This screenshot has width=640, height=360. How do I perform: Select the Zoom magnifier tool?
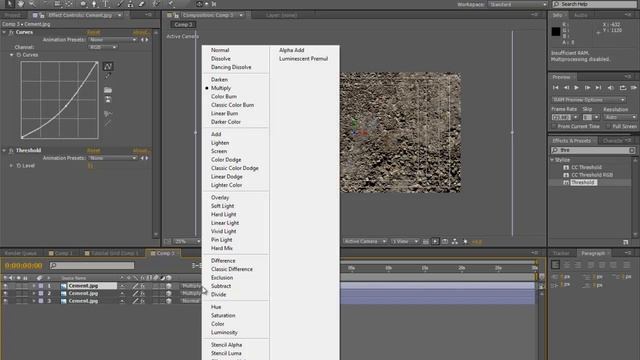(x=32, y=4)
